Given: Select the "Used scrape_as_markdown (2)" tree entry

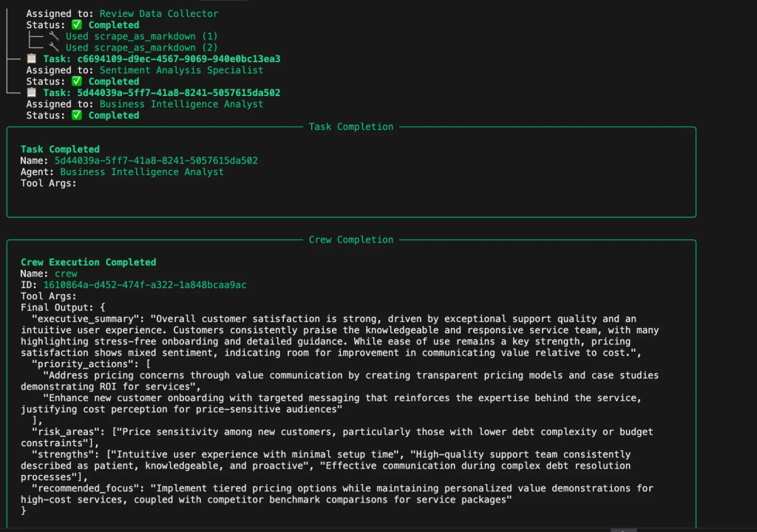Looking at the screenshot, I should pos(141,47).
